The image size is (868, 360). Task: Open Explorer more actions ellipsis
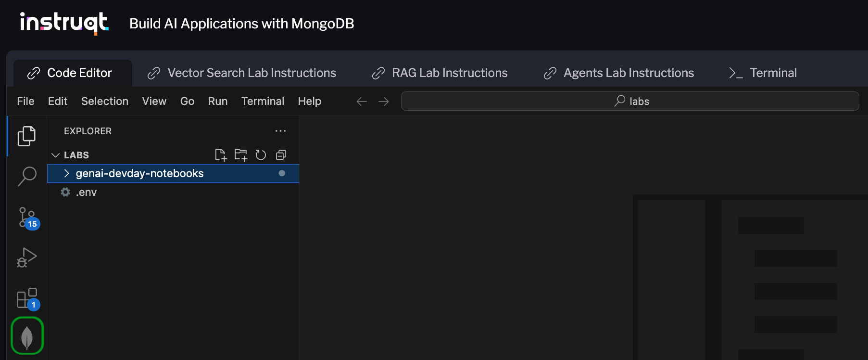(x=280, y=131)
